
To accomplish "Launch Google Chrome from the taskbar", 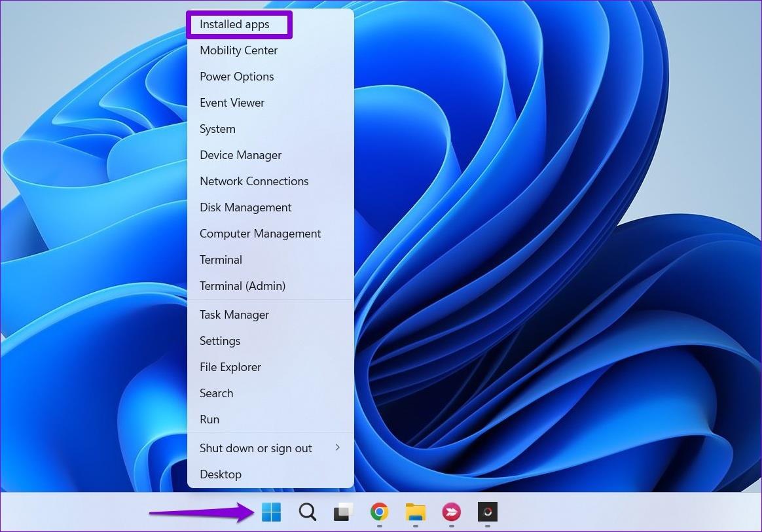I will (x=379, y=512).
